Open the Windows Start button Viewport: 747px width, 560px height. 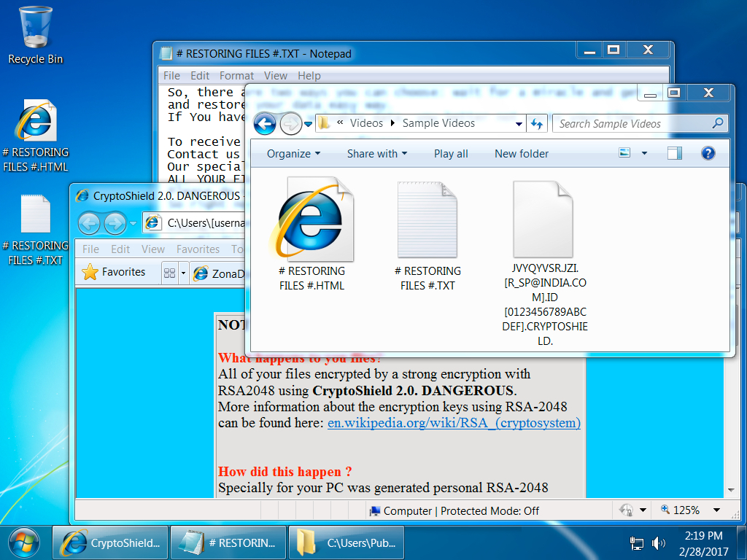24,542
